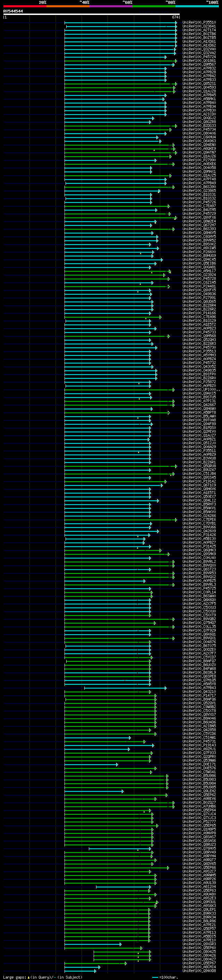Select the UniRef100_B3VKU8 label
This screenshot has width=222, height=980.
[199, 459]
